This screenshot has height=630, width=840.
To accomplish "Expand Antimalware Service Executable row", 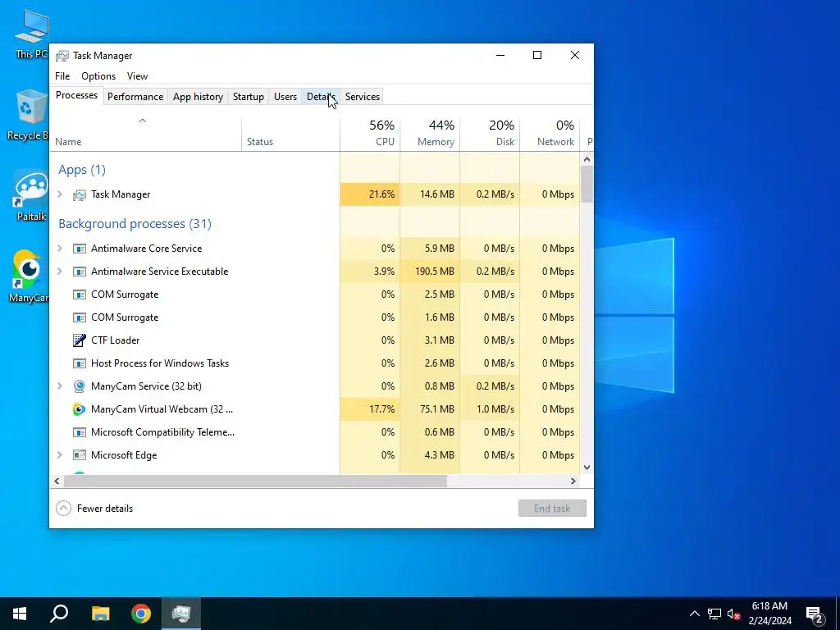I will point(60,272).
